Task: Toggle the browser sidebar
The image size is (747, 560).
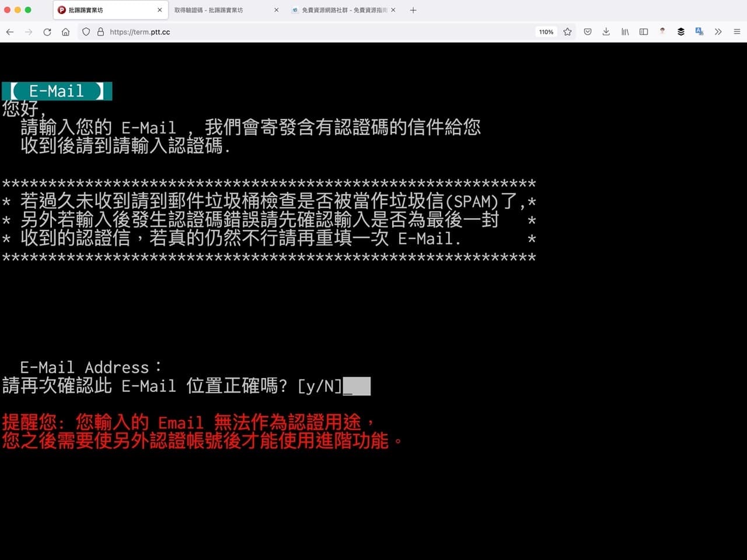Action: click(644, 32)
